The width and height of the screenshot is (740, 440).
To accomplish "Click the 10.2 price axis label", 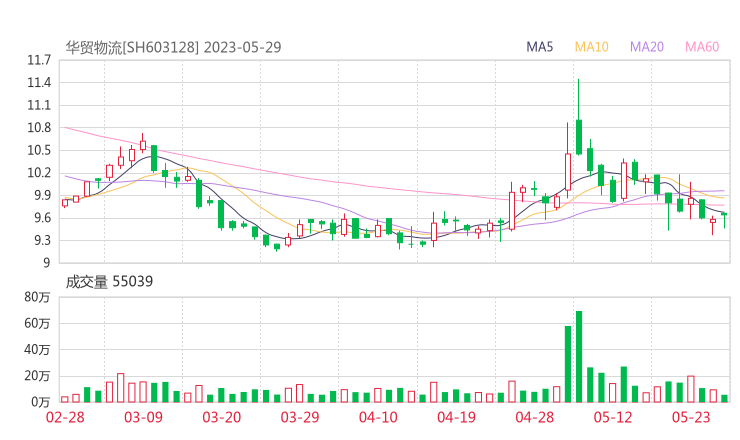I will coord(39,173).
